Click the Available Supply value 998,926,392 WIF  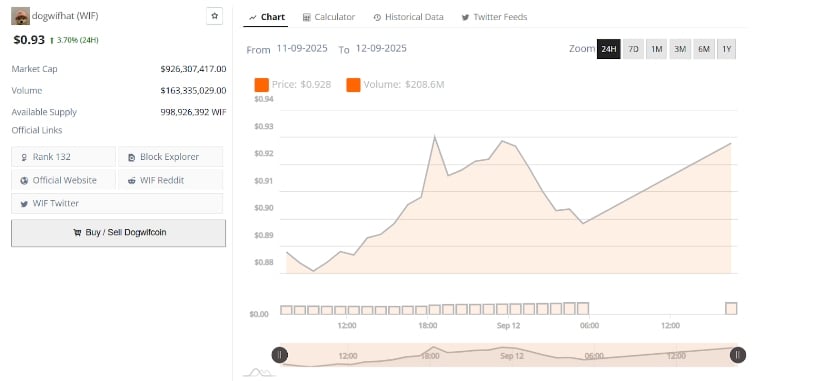193,112
